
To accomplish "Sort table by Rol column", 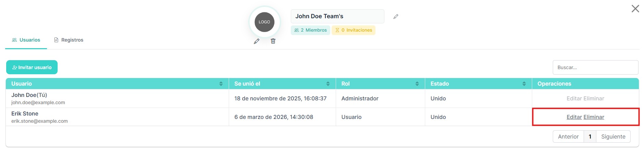I will 417,84.
